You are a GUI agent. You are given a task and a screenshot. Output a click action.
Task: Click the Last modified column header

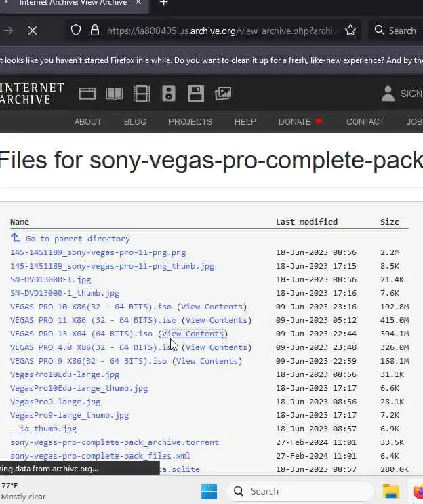[306, 222]
